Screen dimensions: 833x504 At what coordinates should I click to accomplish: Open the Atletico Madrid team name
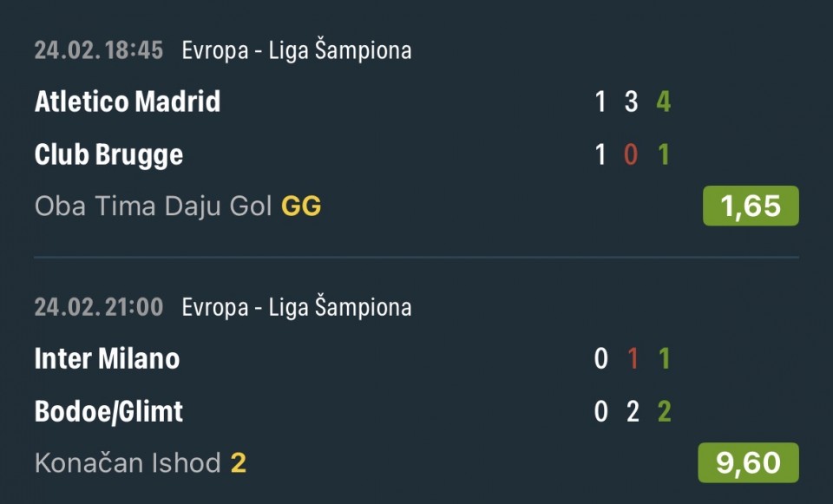pyautogui.click(x=128, y=101)
